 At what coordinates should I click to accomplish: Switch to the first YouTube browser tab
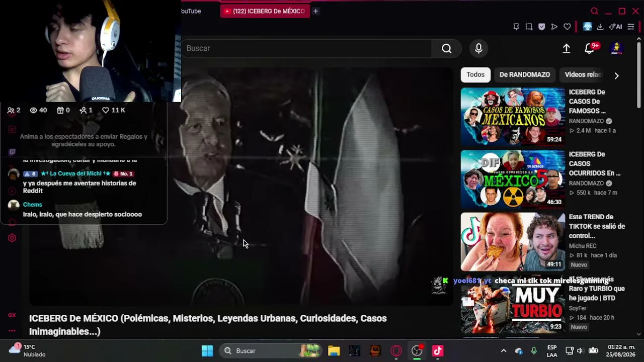pos(191,11)
